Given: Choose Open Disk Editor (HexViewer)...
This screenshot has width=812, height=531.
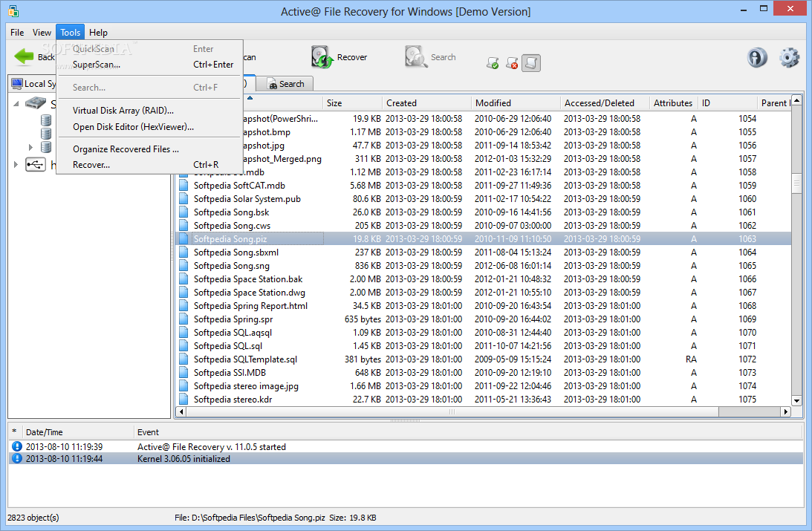Looking at the screenshot, I should (x=149, y=127).
